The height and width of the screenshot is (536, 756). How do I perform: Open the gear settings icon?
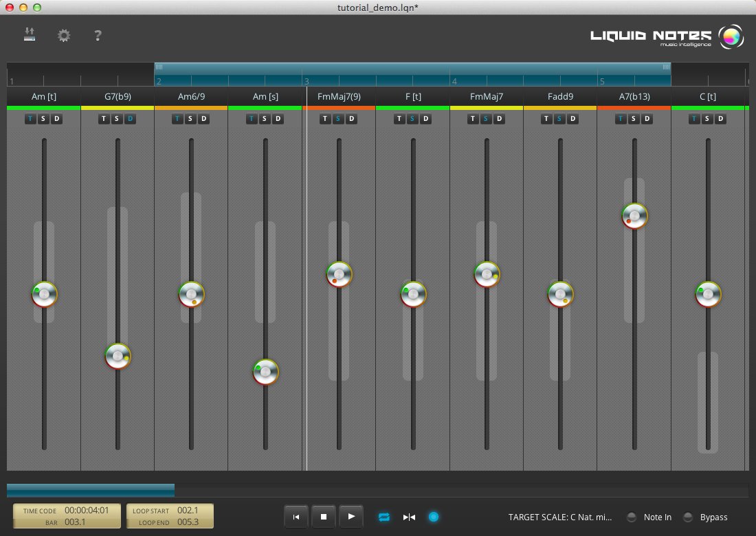[64, 36]
